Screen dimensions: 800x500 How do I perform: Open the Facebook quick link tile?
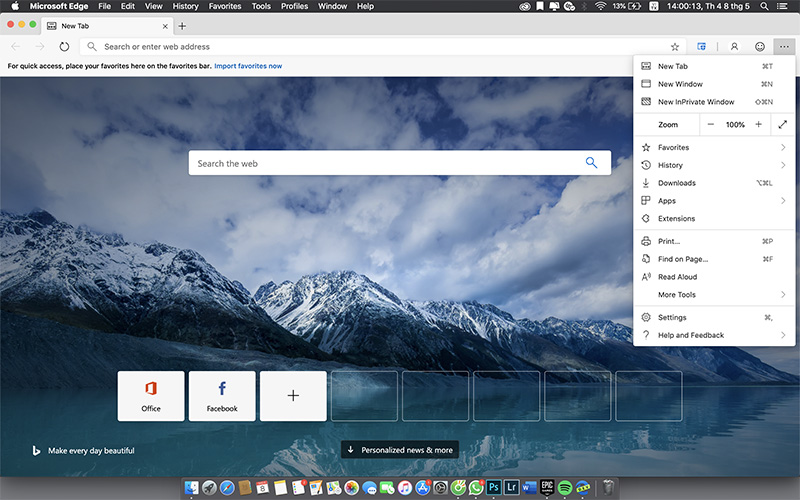[x=222, y=395]
